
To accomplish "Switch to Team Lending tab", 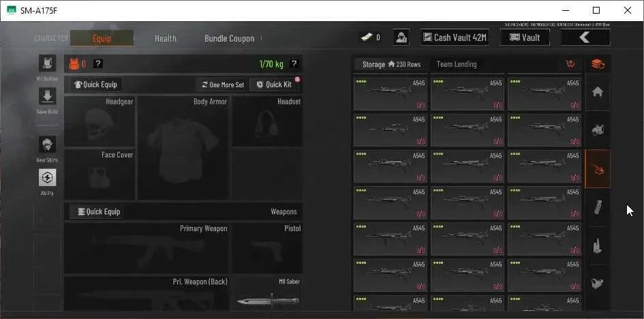I will tap(457, 64).
